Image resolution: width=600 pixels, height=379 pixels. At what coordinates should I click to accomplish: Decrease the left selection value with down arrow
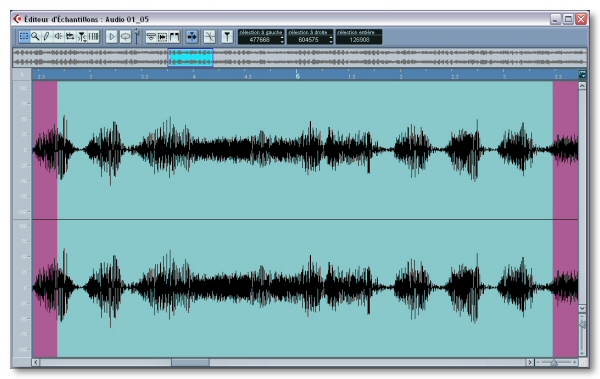tap(282, 42)
